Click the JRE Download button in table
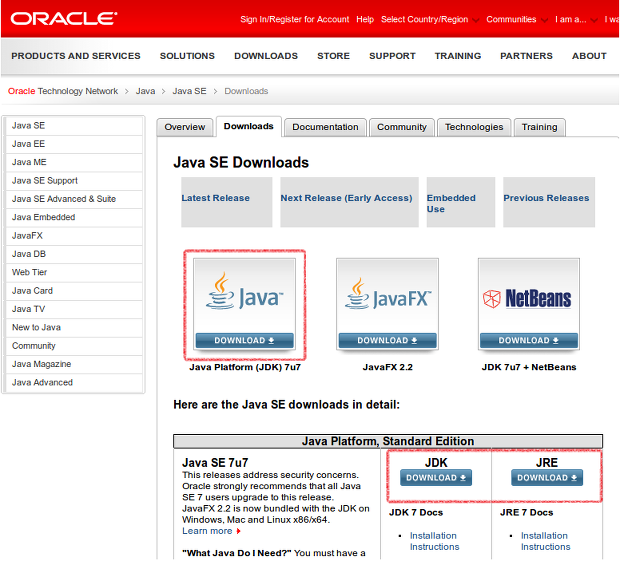This screenshot has width=620, height=561. (x=547, y=478)
